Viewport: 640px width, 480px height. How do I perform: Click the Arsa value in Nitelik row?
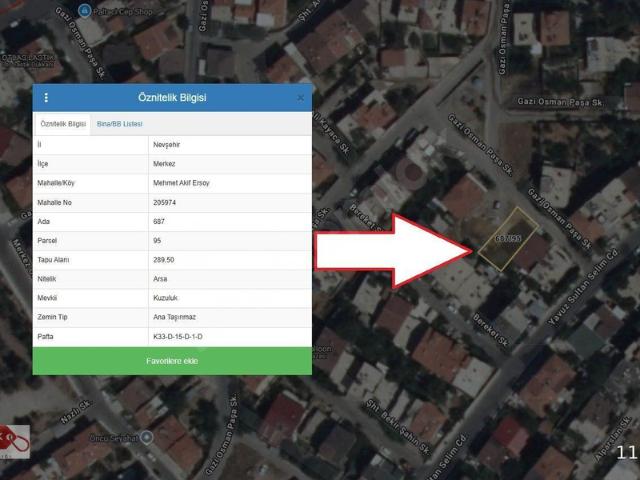(x=160, y=279)
